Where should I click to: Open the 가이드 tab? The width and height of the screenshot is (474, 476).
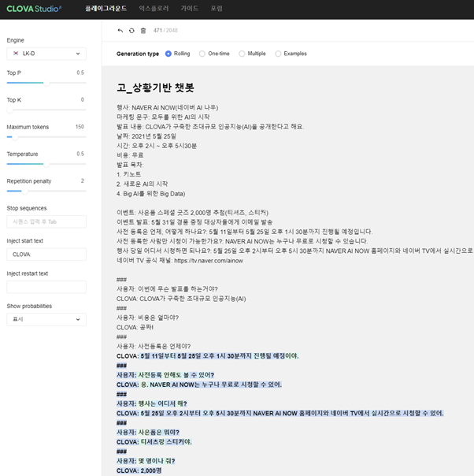190,9
